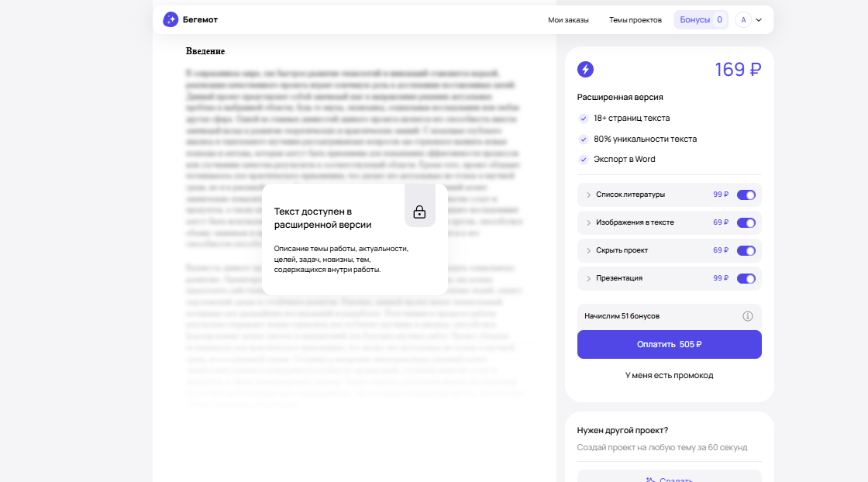Click the info icon beside bonus accrual
Image resolution: width=868 pixels, height=482 pixels.
(x=747, y=316)
